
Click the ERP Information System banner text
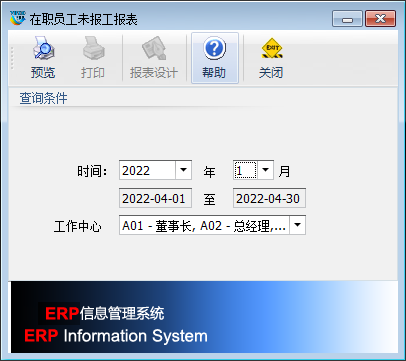click(116, 336)
